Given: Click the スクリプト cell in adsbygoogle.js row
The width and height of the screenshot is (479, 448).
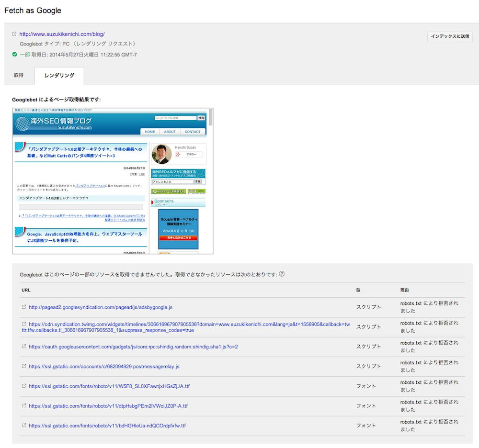Looking at the screenshot, I should tap(368, 307).
